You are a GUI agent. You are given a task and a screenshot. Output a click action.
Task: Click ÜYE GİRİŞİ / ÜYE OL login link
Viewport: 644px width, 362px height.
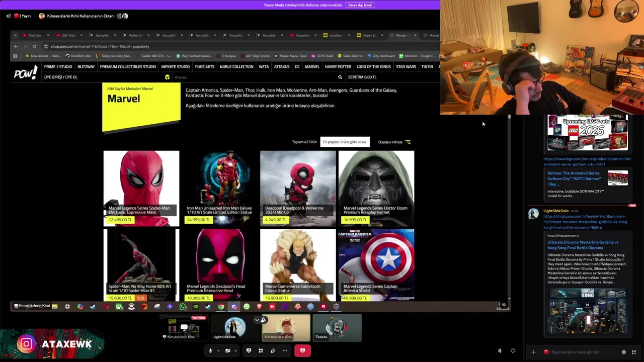point(60,77)
